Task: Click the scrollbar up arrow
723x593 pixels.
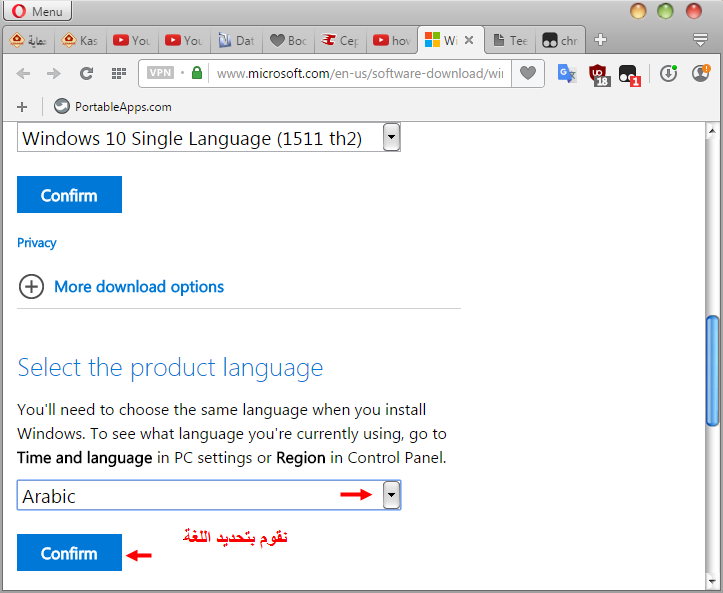Action: 712,130
